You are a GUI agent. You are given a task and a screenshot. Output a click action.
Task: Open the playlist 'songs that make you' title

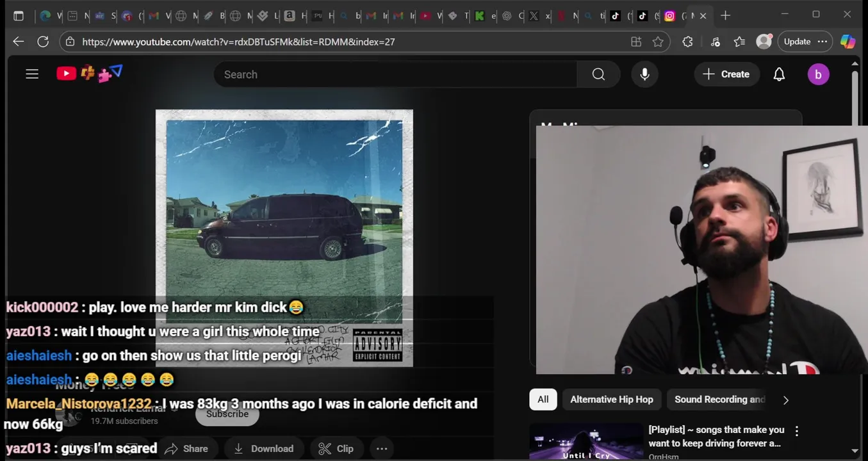716,436
